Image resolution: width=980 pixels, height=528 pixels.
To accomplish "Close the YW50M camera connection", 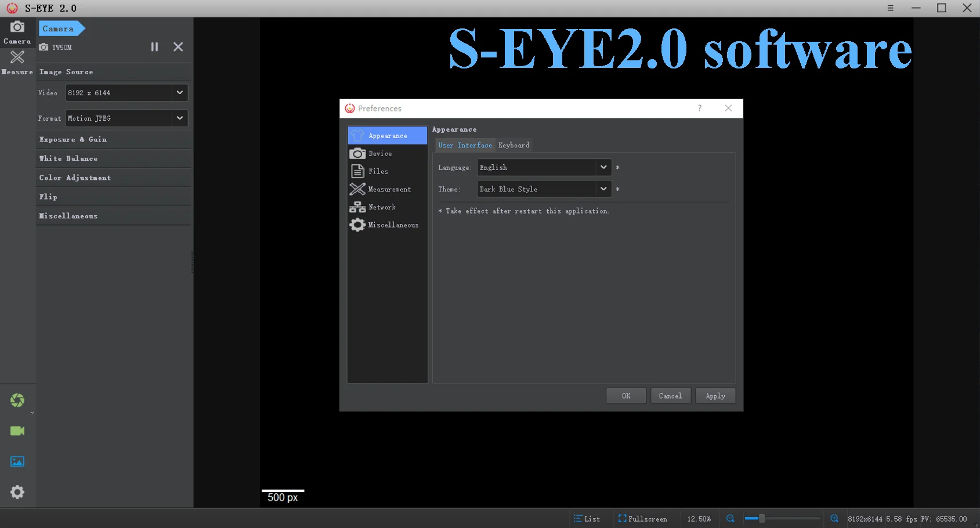I will 178,47.
